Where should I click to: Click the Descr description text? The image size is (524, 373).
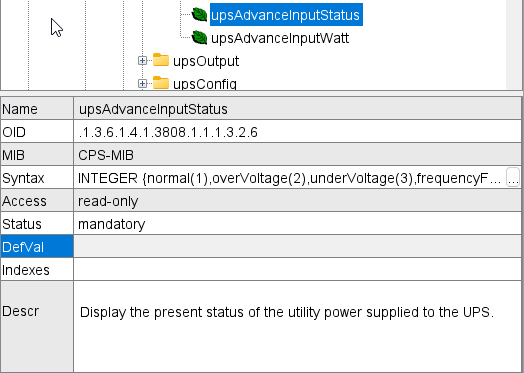pos(287,312)
